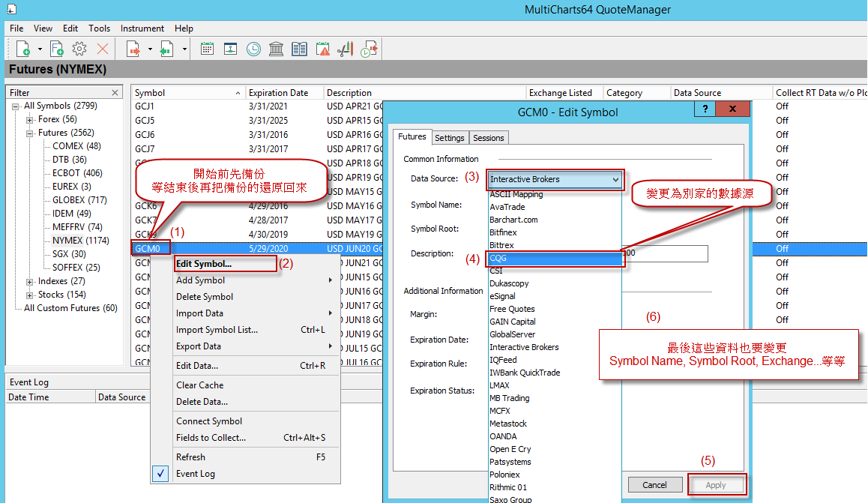Image resolution: width=868 pixels, height=503 pixels.
Task: Click the red X delete toolbar icon
Action: [x=103, y=49]
